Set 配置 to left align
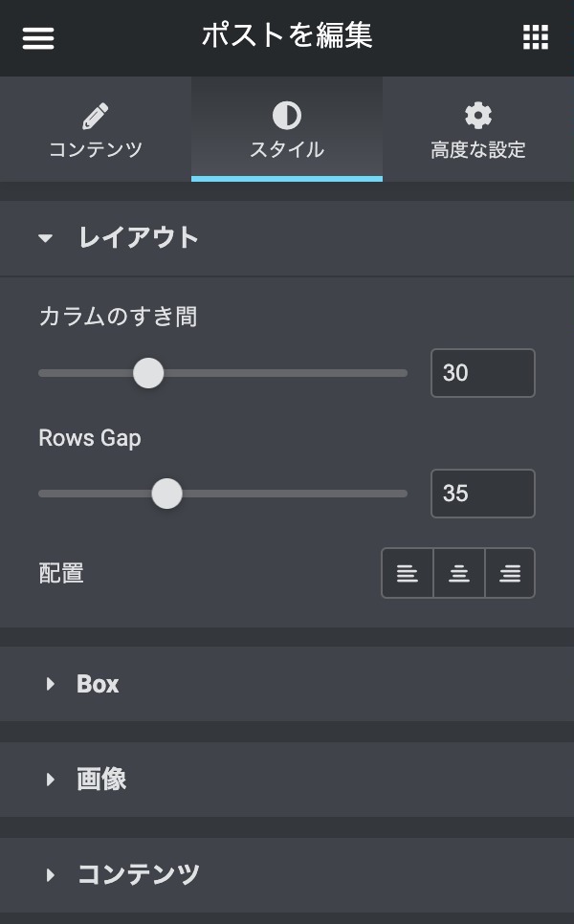 tap(408, 574)
